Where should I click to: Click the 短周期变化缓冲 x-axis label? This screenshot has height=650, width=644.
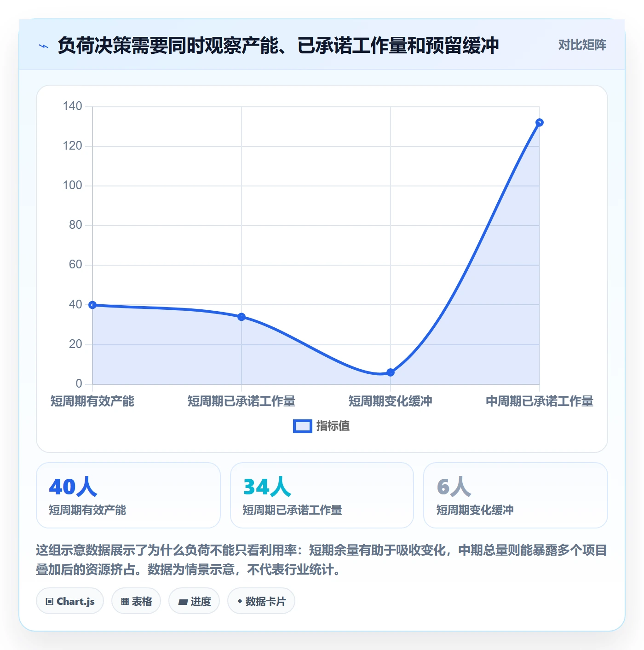pyautogui.click(x=391, y=401)
